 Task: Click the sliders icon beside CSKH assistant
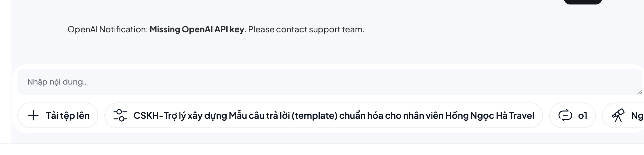tap(120, 115)
